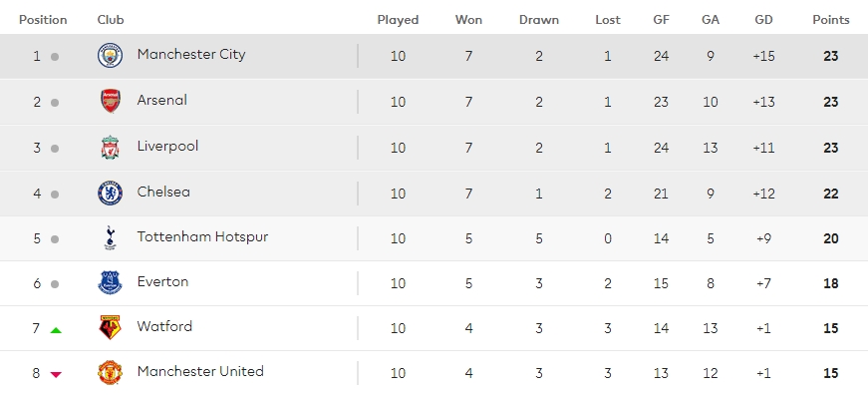The image size is (868, 395).
Task: Click the Tottenham Hotspur cockerel crest
Action: pyautogui.click(x=111, y=238)
